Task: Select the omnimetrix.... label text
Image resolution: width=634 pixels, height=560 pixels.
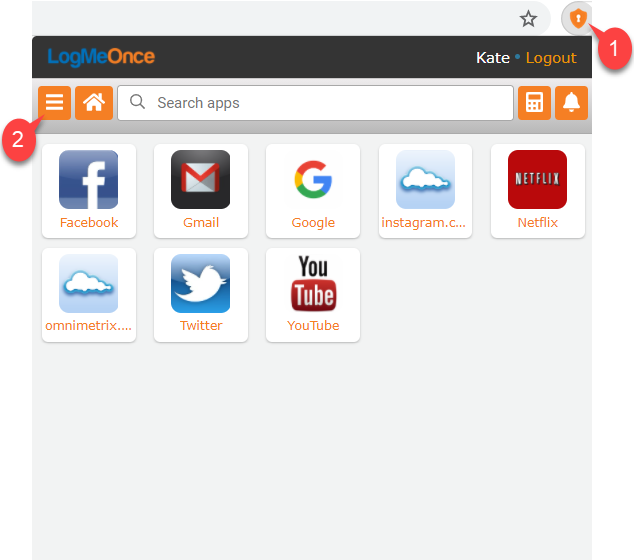Action: (x=89, y=325)
